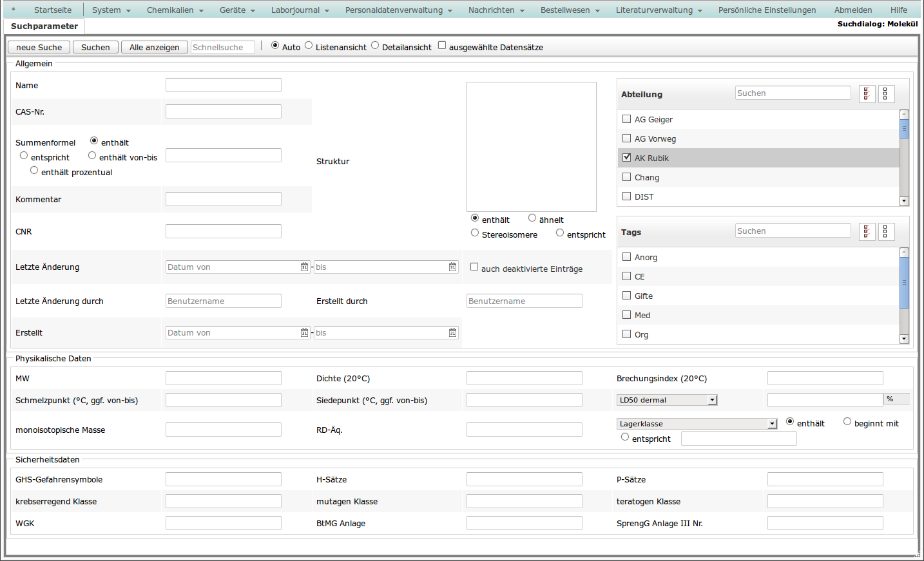
Task: Select the Listenansicht radio button
Action: tap(309, 45)
